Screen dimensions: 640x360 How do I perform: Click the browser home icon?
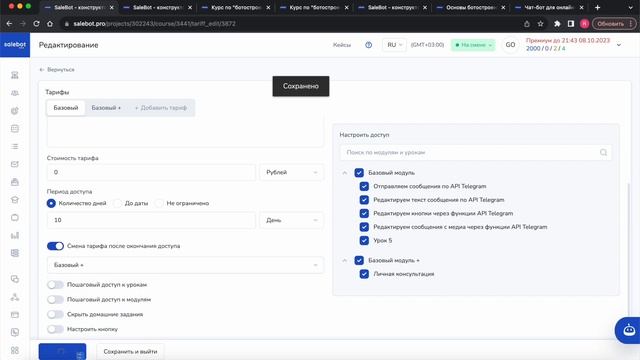[50, 24]
